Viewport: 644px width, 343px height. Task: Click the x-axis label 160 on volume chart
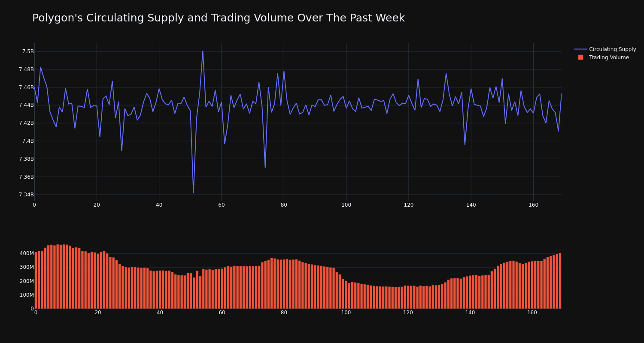pyautogui.click(x=532, y=313)
